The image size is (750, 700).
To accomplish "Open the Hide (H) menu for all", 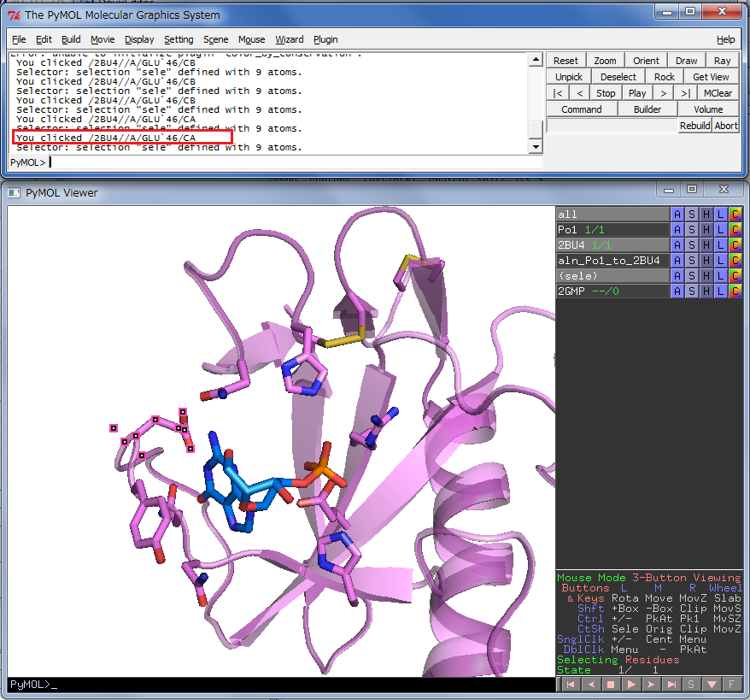I will pos(706,215).
